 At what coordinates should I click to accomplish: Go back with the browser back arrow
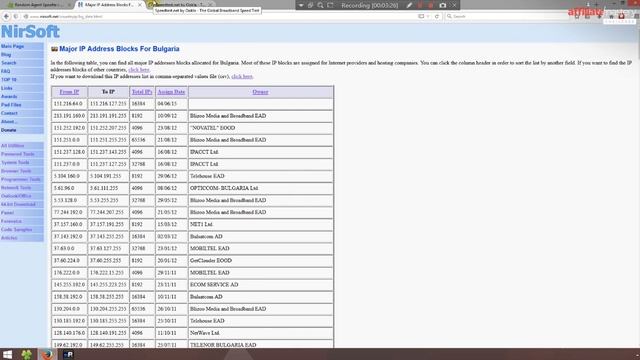(x=6, y=16)
